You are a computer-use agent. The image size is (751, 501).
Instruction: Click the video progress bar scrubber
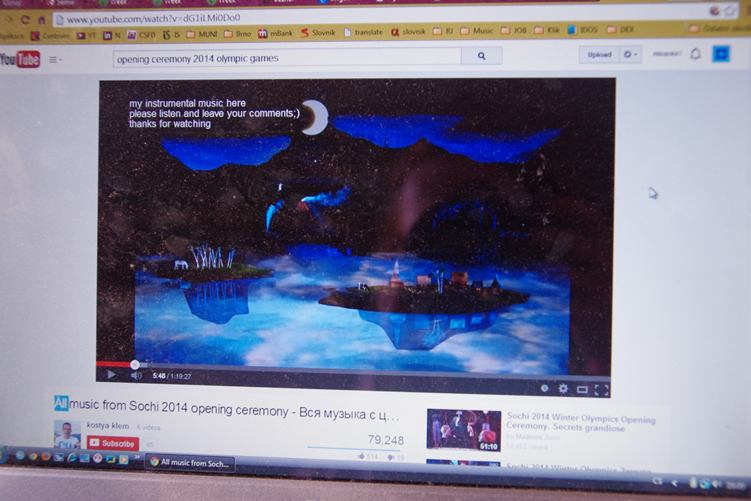[135, 365]
